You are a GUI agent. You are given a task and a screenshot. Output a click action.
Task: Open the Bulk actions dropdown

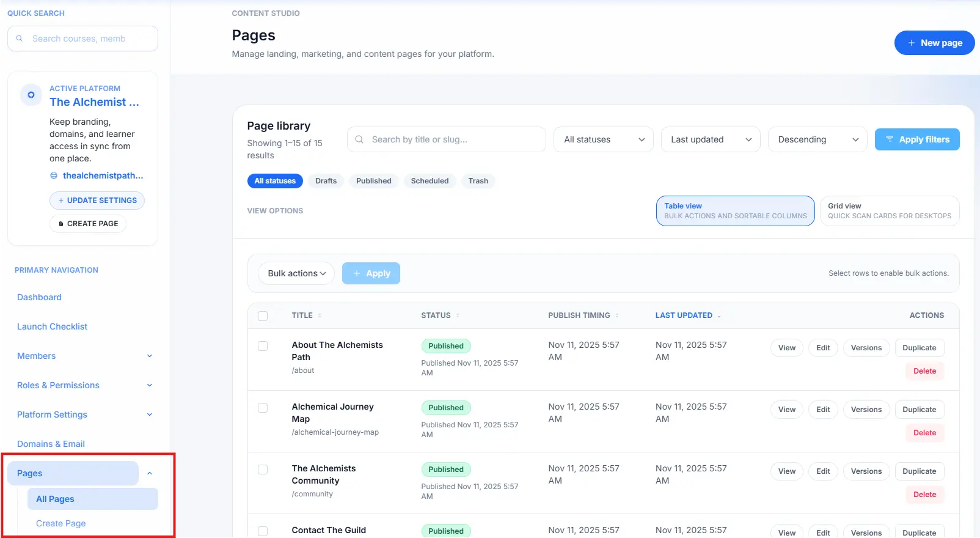point(296,273)
